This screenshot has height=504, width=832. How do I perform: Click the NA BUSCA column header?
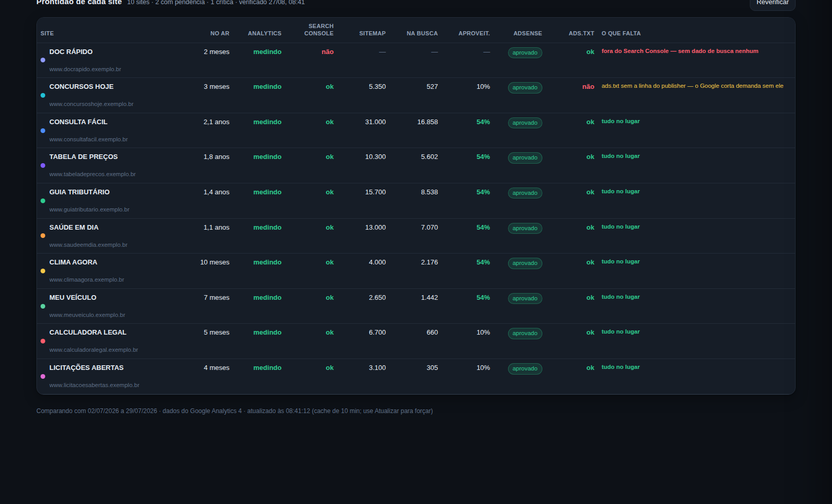(x=422, y=33)
